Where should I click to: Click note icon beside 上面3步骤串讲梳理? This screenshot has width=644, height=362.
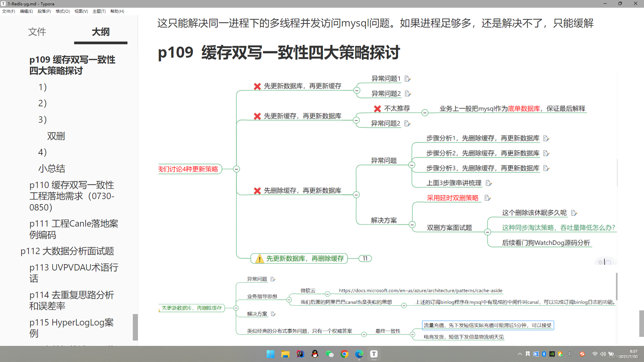pyautogui.click(x=488, y=183)
